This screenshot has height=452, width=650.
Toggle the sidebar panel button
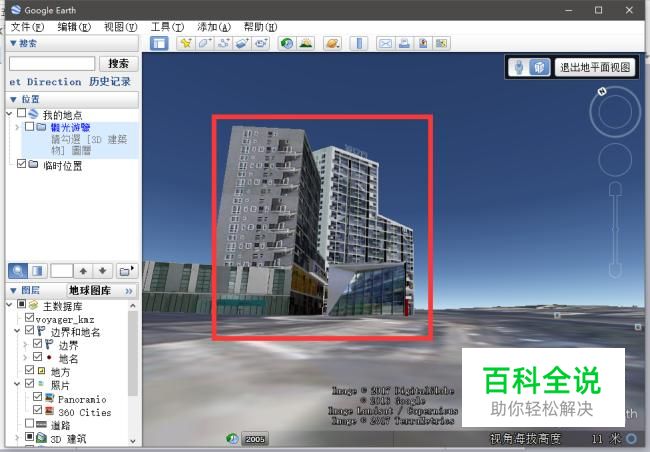pyautogui.click(x=159, y=43)
